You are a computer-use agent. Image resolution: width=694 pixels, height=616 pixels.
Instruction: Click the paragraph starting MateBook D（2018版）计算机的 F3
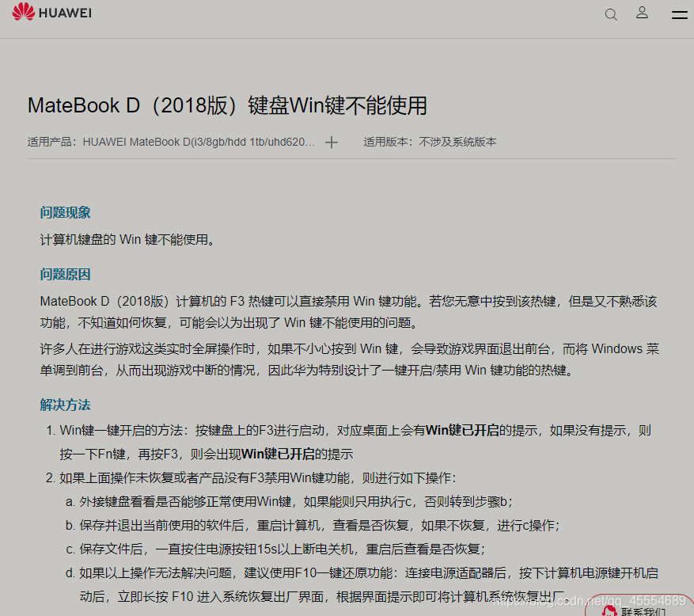point(349,312)
